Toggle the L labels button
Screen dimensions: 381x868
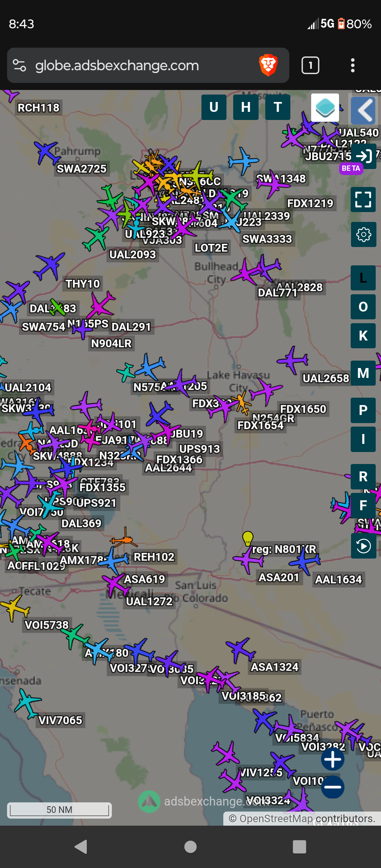point(363,278)
